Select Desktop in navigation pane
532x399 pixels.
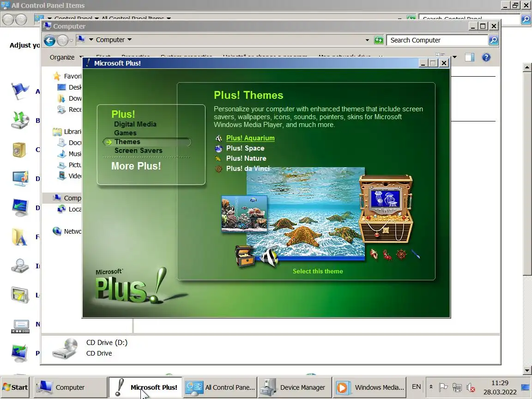pyautogui.click(x=70, y=87)
